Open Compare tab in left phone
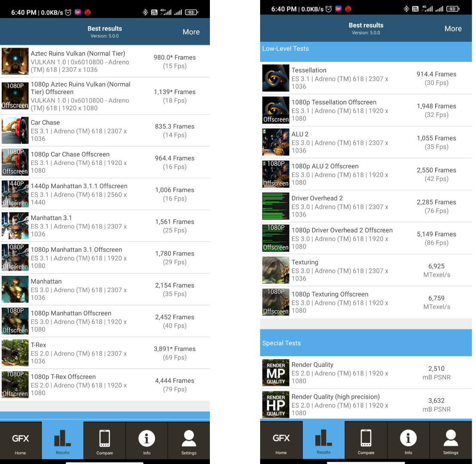This screenshot has height=464, width=476. (x=104, y=440)
